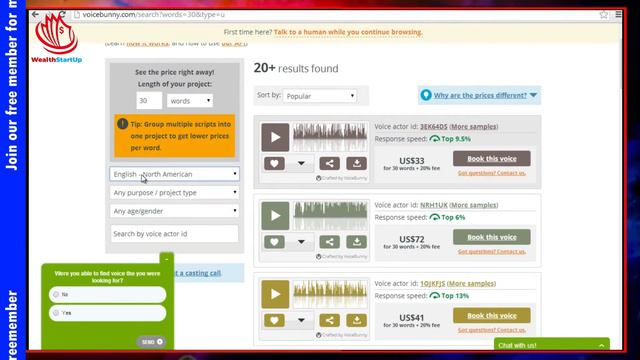The image size is (640, 360).
Task: Expand favorites arrow for voice 1OJKFJS
Action: click(x=301, y=320)
